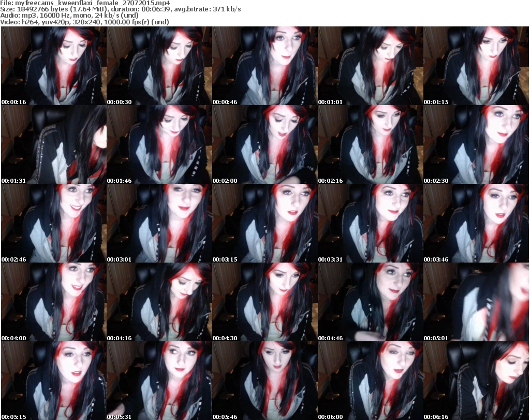Viewport: 530px width, 420px height.
Task: Pick the frame stamped 00:03:31
Action: pyautogui.click(x=371, y=224)
